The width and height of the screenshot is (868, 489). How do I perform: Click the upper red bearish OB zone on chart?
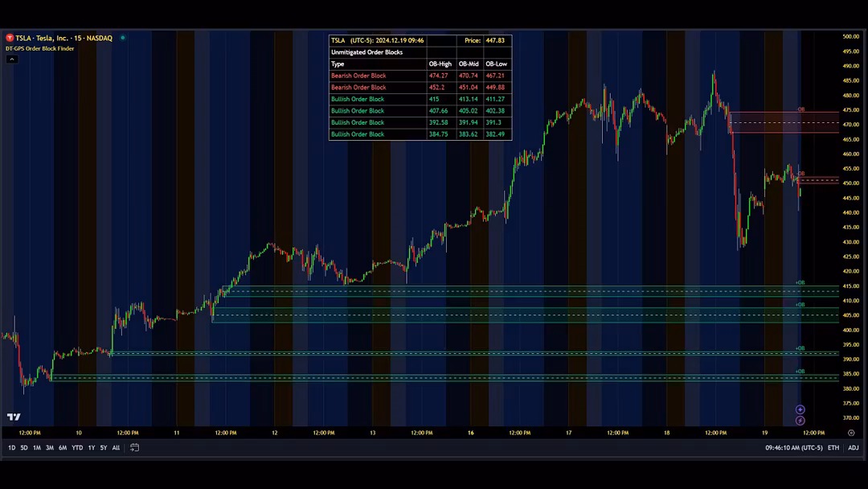coord(784,122)
